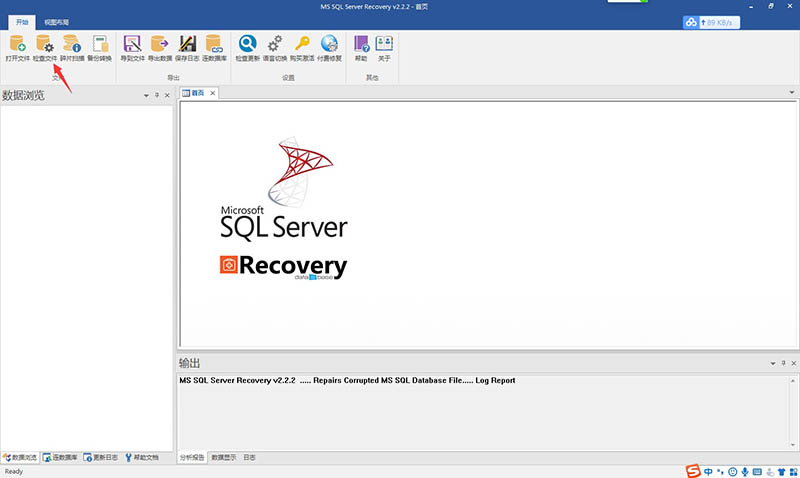The width and height of the screenshot is (800, 478).
Task: Click the SQL Server Recovery logo image
Action: click(284, 208)
